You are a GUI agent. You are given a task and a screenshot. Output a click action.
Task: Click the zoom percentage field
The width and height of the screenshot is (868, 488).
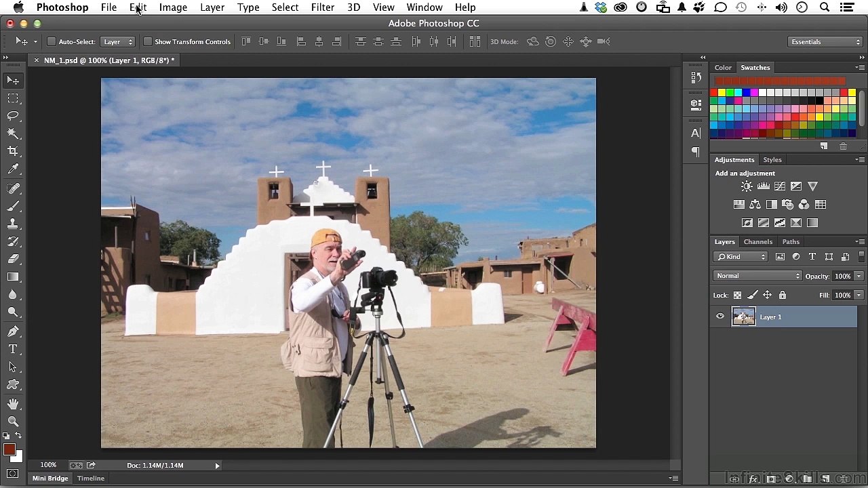click(48, 466)
